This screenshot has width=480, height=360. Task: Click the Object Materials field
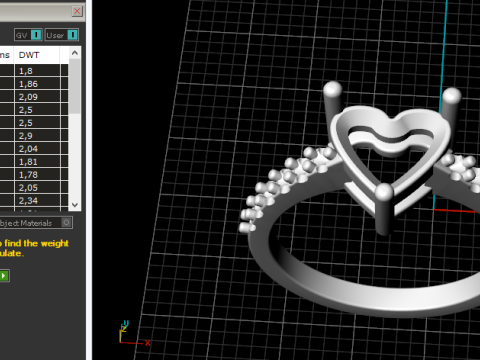(x=35, y=223)
